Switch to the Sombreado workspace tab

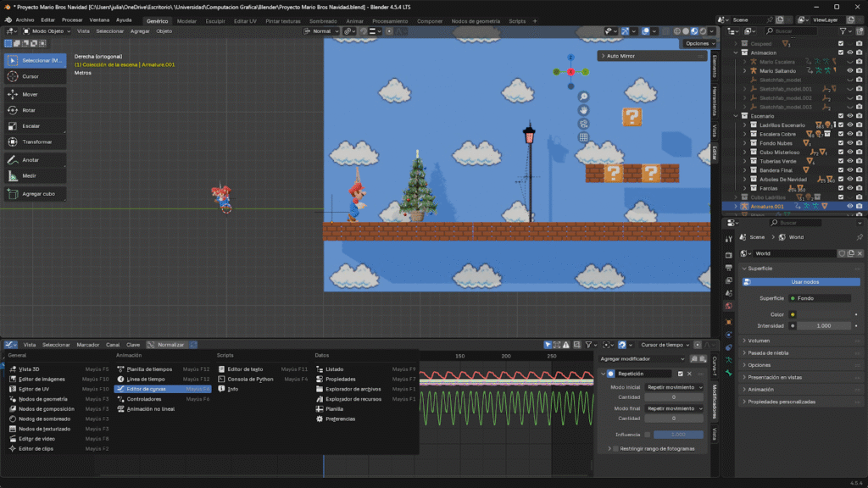pyautogui.click(x=322, y=20)
